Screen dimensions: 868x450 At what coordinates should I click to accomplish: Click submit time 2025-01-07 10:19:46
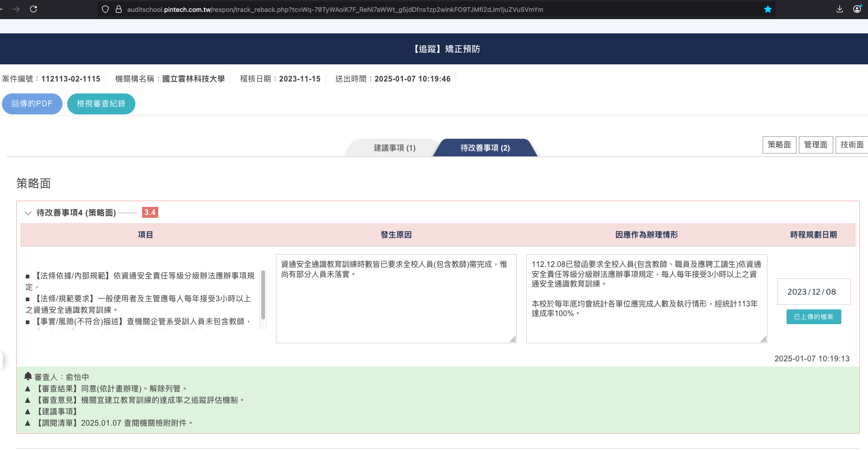(412, 79)
